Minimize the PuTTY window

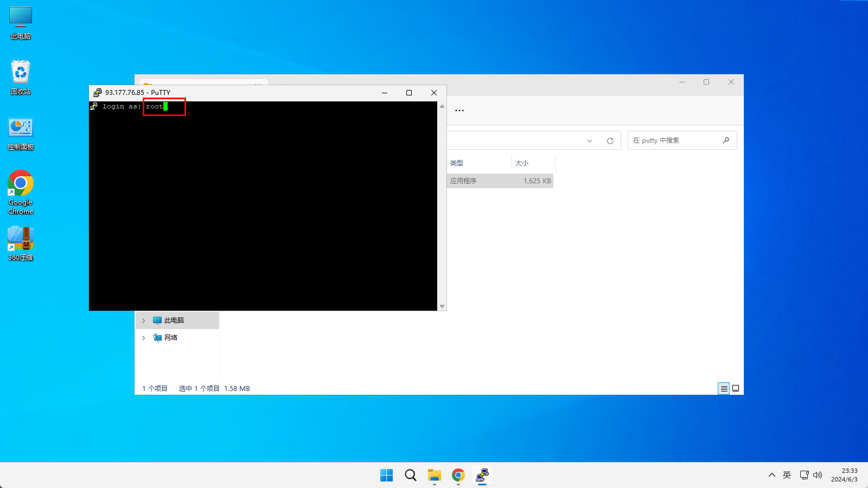point(385,93)
